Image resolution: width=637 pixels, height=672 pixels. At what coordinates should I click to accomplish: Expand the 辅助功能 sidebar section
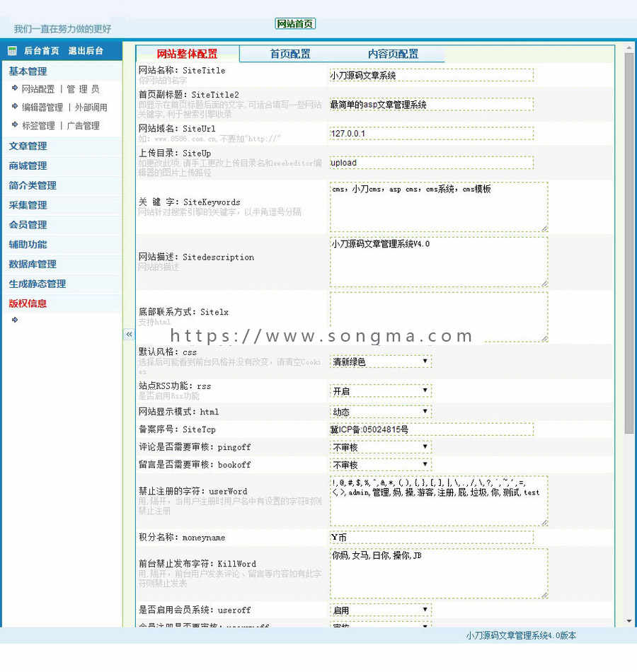tap(28, 244)
